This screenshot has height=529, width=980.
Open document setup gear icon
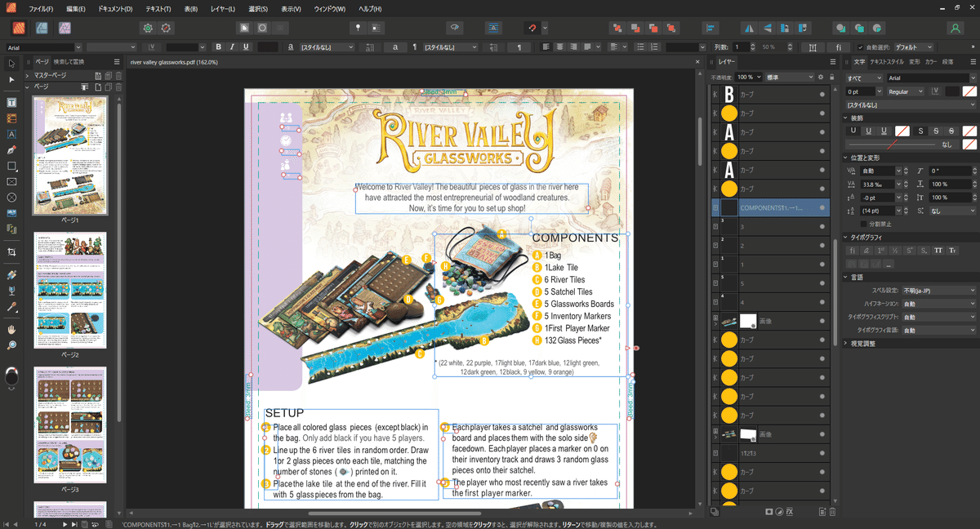click(x=148, y=28)
